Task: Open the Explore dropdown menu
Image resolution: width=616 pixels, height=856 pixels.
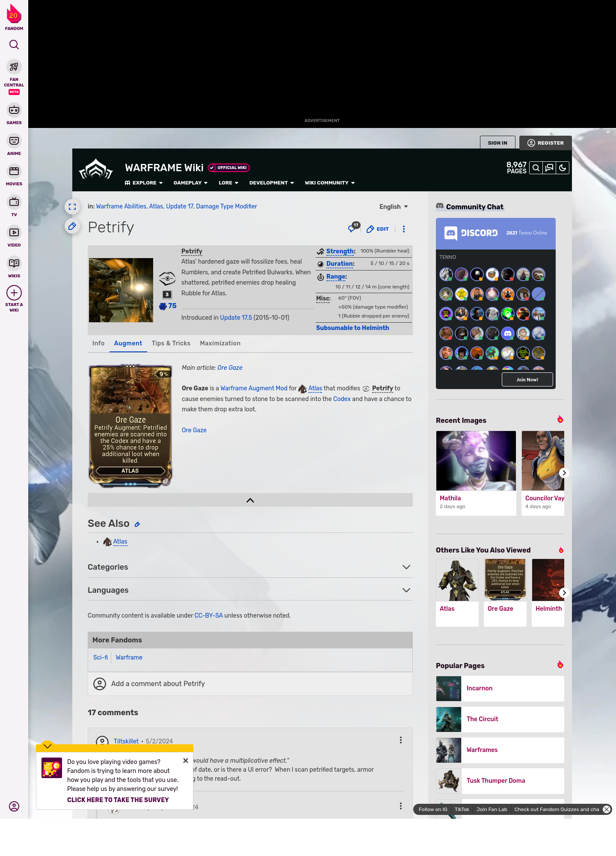Action: pos(144,183)
